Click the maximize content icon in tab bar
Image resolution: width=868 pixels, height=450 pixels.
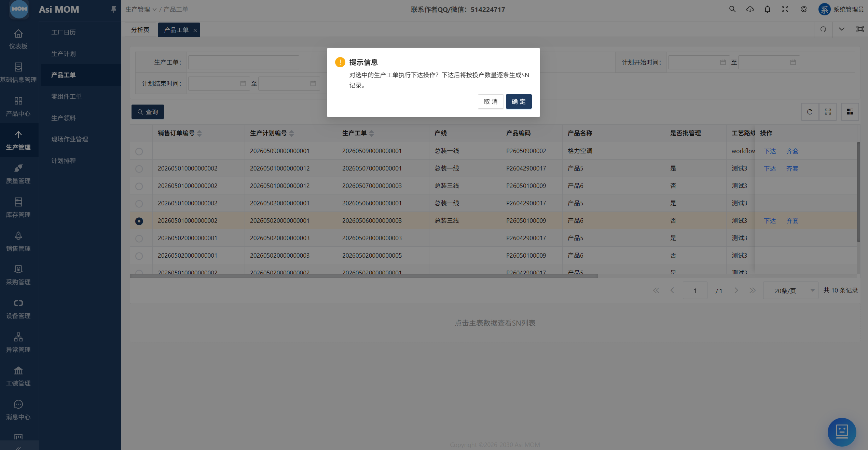pyautogui.click(x=860, y=29)
